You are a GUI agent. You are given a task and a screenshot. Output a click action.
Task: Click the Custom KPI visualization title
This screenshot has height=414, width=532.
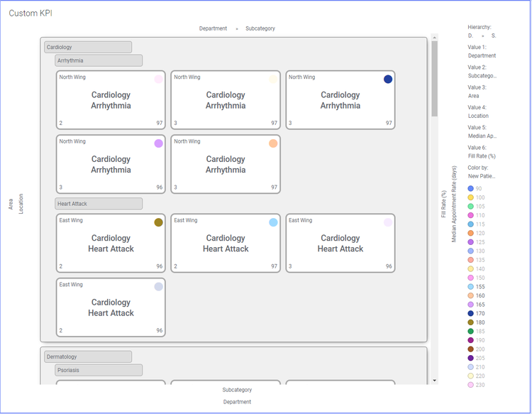tap(31, 13)
